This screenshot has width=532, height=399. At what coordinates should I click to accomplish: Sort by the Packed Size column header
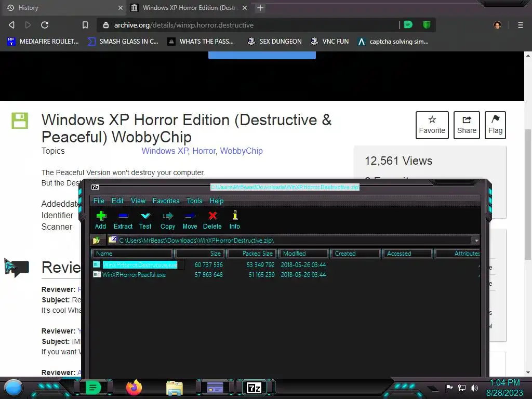[253, 254]
